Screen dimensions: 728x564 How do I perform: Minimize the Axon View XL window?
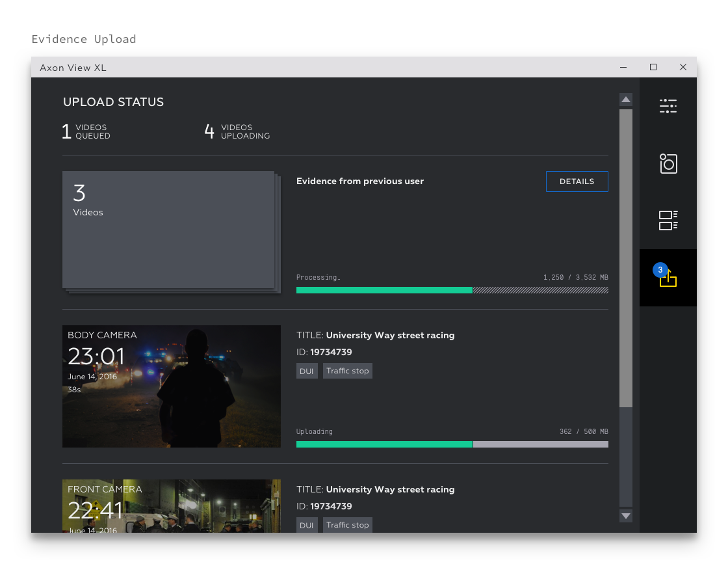pos(623,68)
